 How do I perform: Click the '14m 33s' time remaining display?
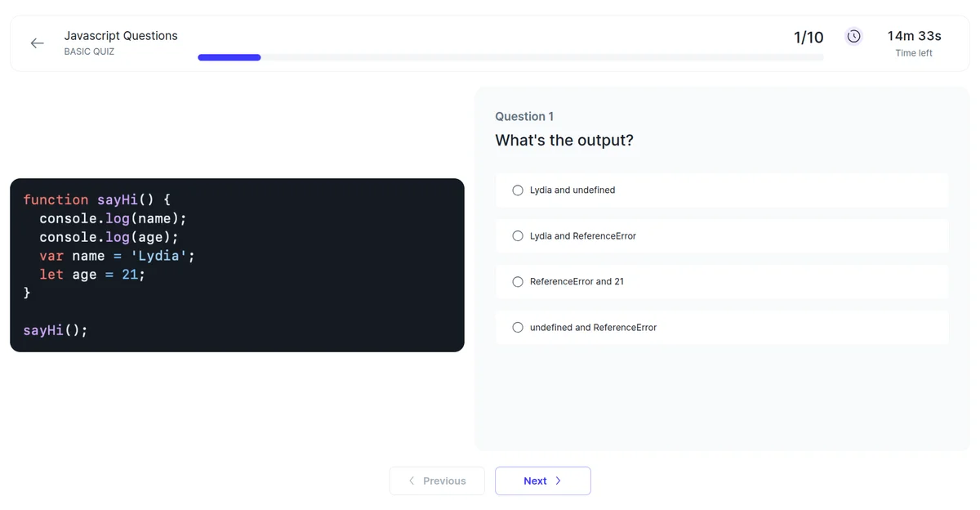(913, 35)
